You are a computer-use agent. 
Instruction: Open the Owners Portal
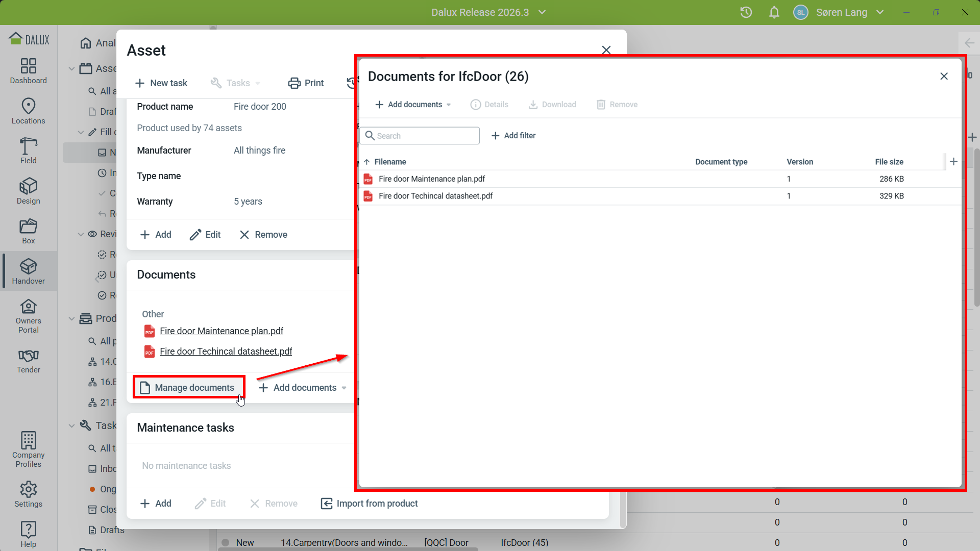coord(29,316)
